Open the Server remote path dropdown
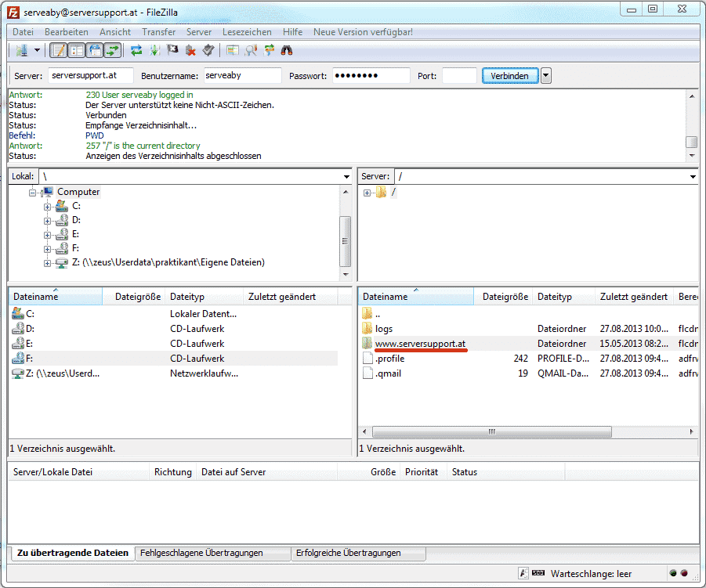The height and width of the screenshot is (588, 706). [x=692, y=177]
